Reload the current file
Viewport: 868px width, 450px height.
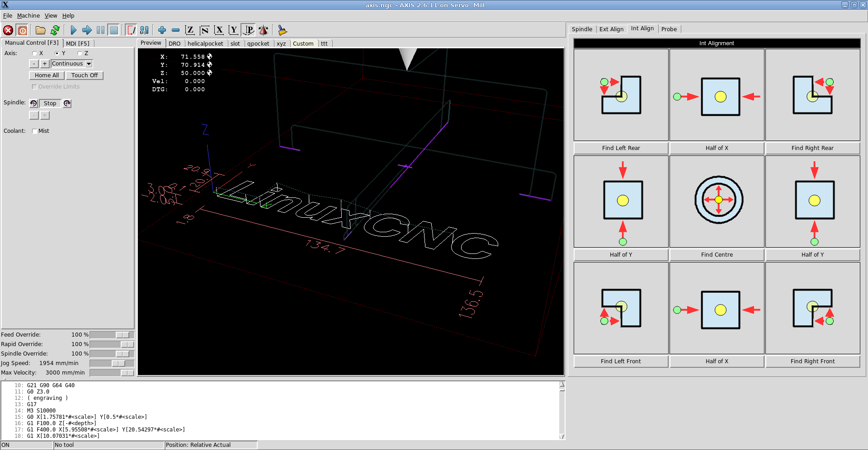tap(55, 30)
